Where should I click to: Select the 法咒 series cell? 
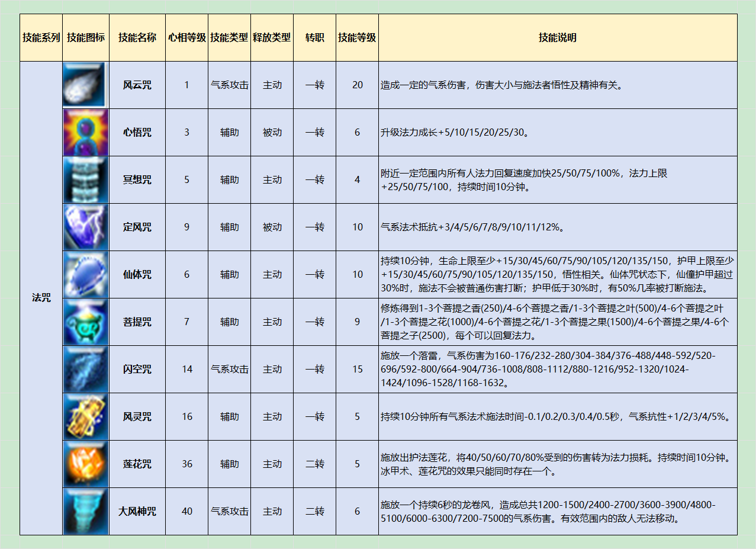[41, 298]
